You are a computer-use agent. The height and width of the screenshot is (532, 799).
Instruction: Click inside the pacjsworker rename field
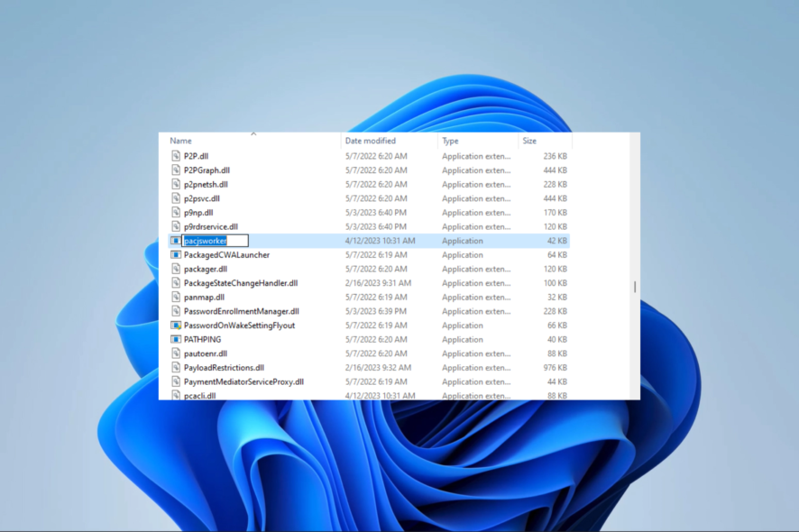[215, 241]
